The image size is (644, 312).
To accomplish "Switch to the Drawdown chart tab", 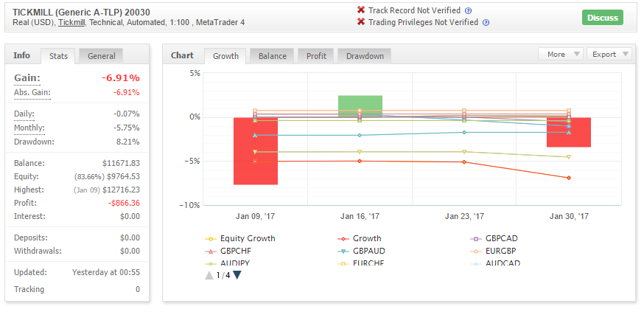I will click(x=365, y=56).
